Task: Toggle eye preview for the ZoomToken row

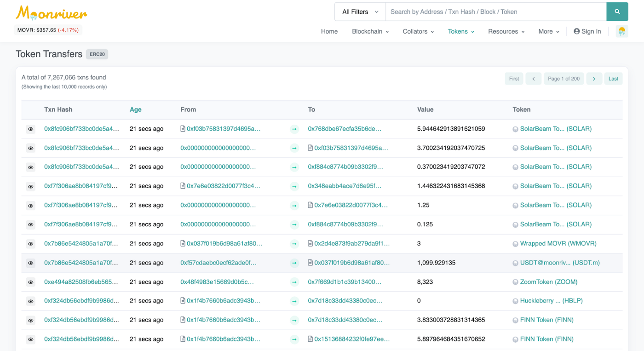Action: 31,282
